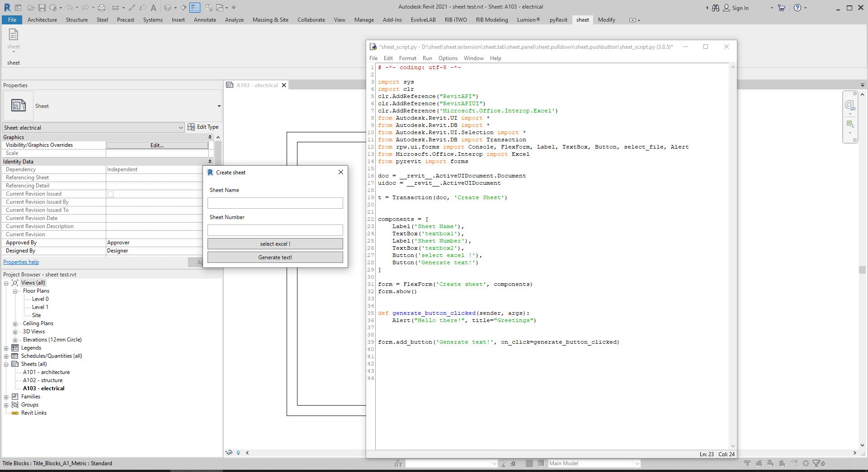Open the Main Model design options dropdown
Screen dimensions: 868x472
coord(637,463)
